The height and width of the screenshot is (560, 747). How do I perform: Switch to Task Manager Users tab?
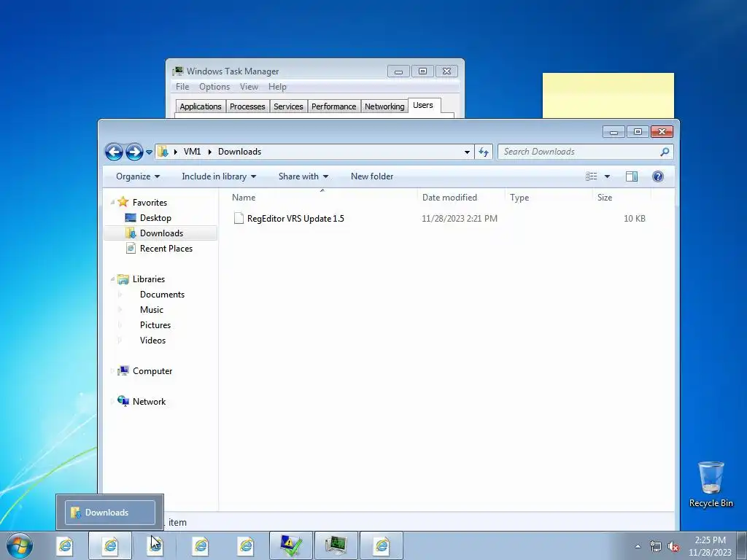(423, 105)
